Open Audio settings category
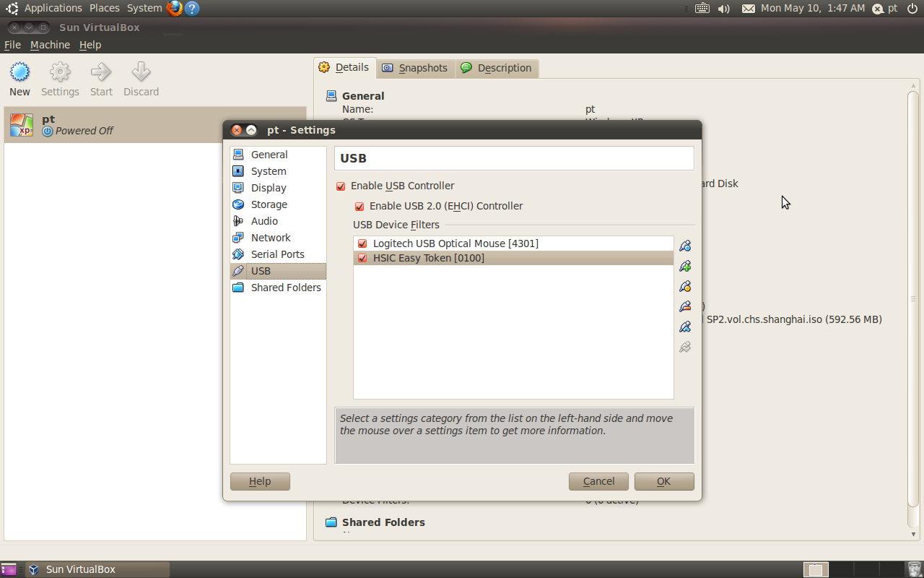The height and width of the screenshot is (578, 924). tap(278, 221)
